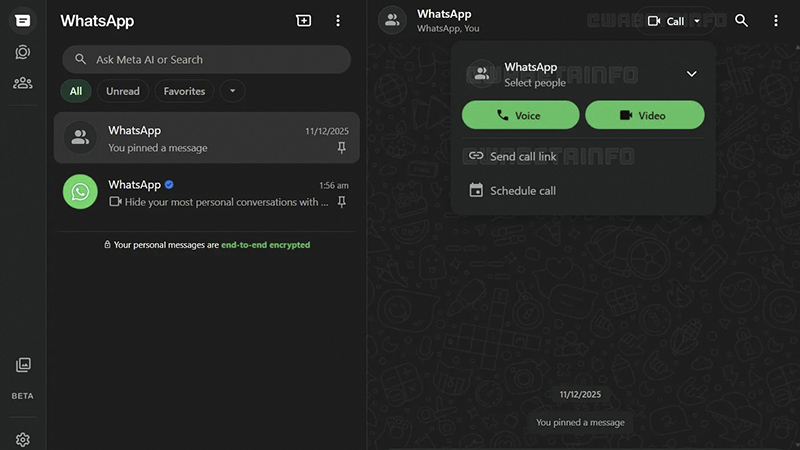The width and height of the screenshot is (800, 450).
Task: Start a Video call
Action: click(x=645, y=115)
